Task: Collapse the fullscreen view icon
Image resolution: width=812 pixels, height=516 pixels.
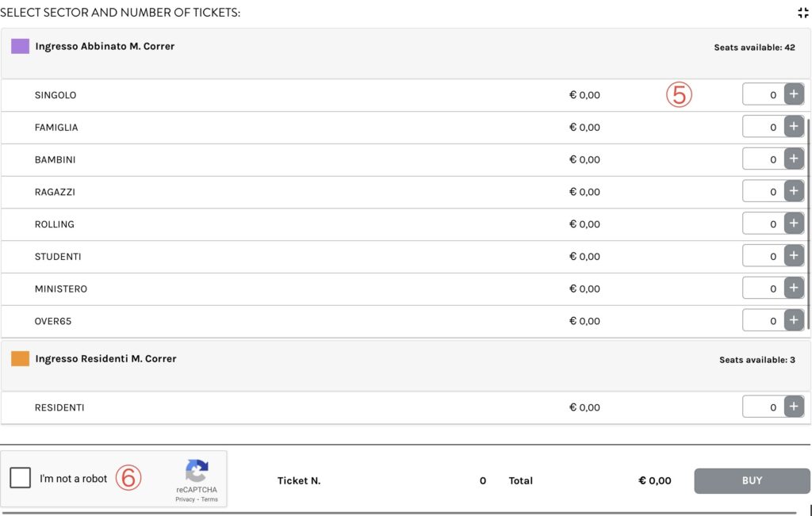Action: 802,13
